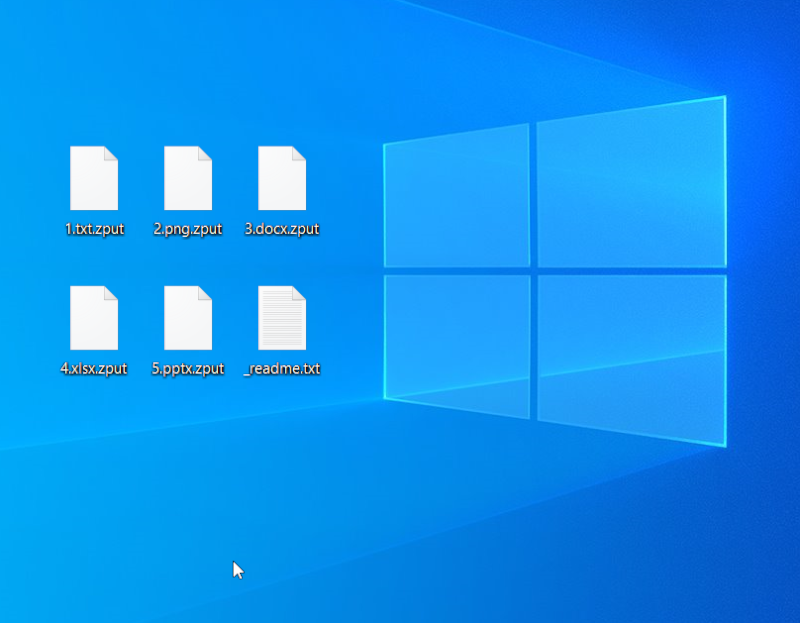Click the 2.png.zput file icon
The height and width of the screenshot is (623, 800).
(188, 178)
